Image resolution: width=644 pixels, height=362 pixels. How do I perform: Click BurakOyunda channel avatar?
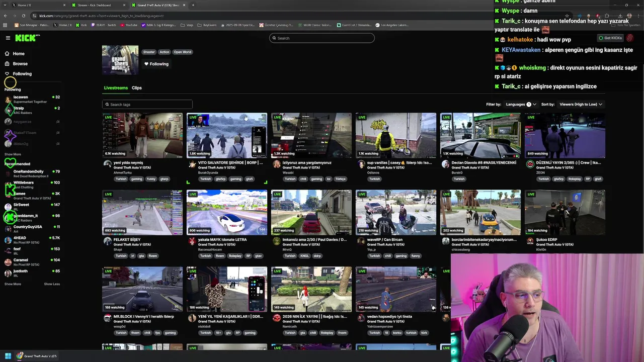[192, 164]
